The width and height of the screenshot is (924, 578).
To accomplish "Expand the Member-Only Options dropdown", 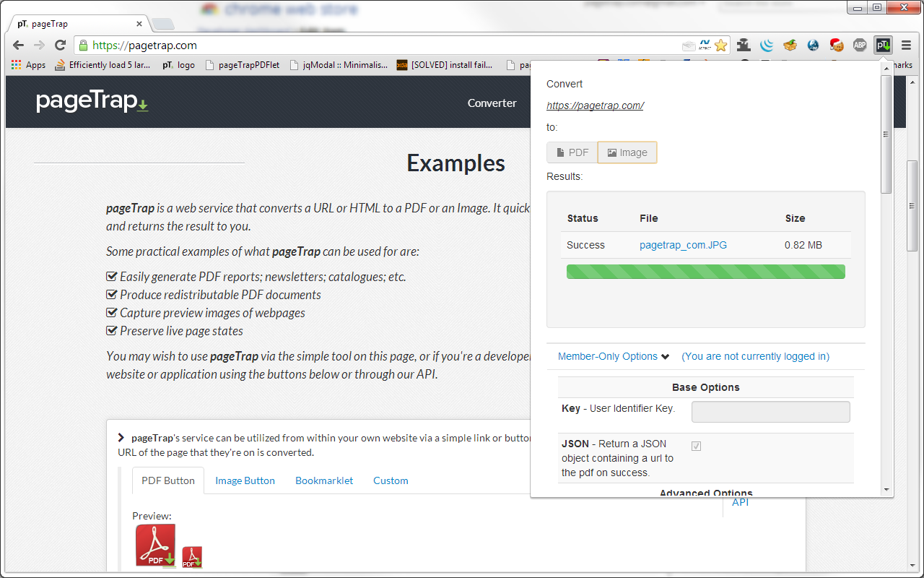I will (x=614, y=356).
